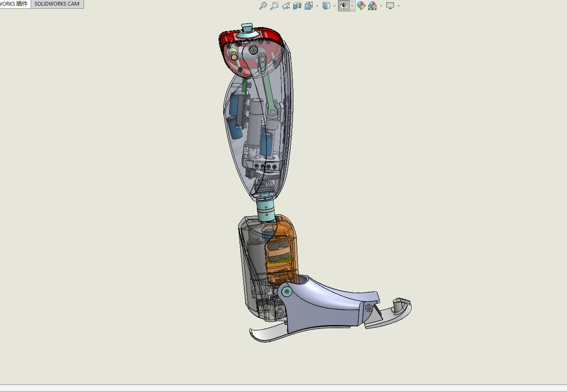Open the Apply Scene dropdown arrow

click(381, 6)
